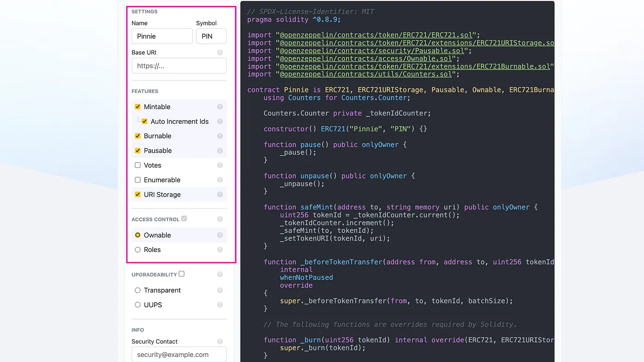This screenshot has width=644, height=362.
Task: Click the 'pragma solidity ^0.8.9;' code line
Action: click(x=294, y=19)
